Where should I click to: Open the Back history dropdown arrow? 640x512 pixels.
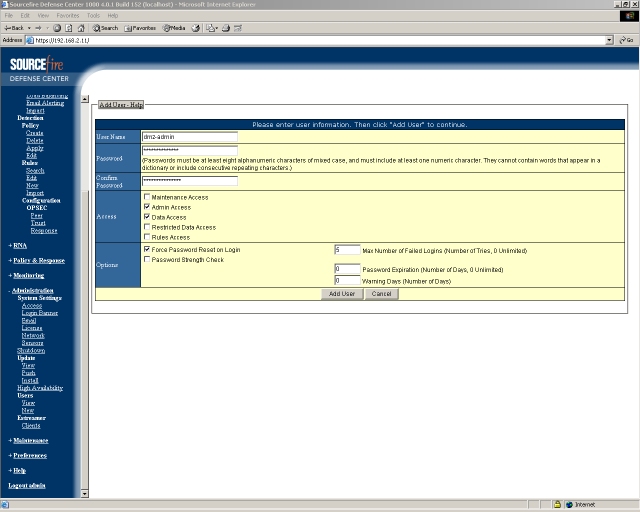(x=29, y=28)
